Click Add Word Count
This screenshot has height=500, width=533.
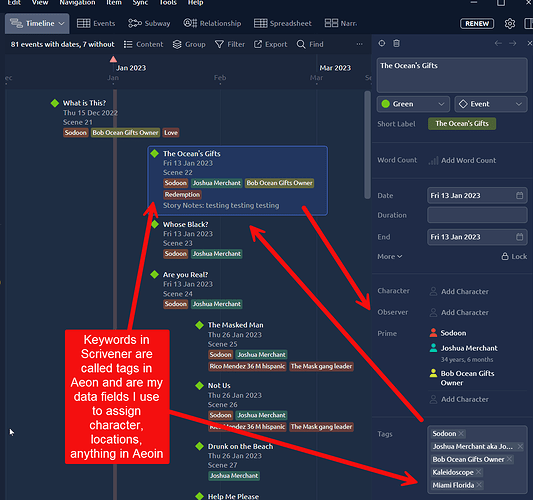[x=462, y=160]
